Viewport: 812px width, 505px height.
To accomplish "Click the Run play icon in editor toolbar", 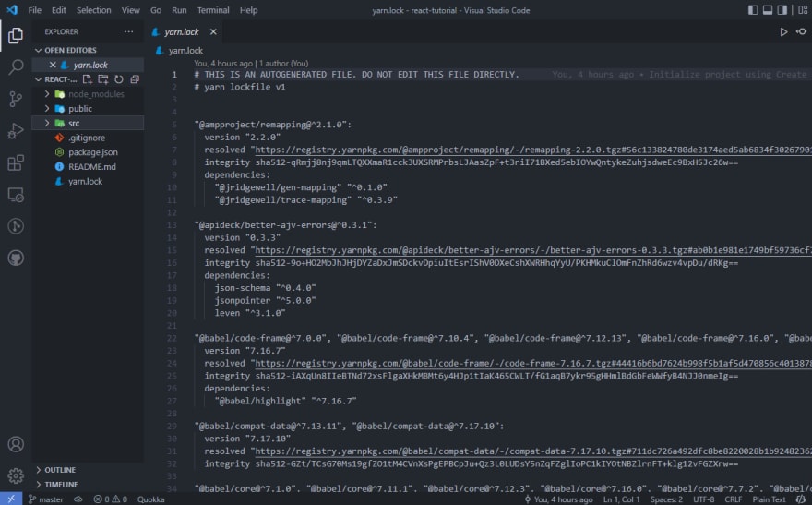I will click(x=783, y=32).
